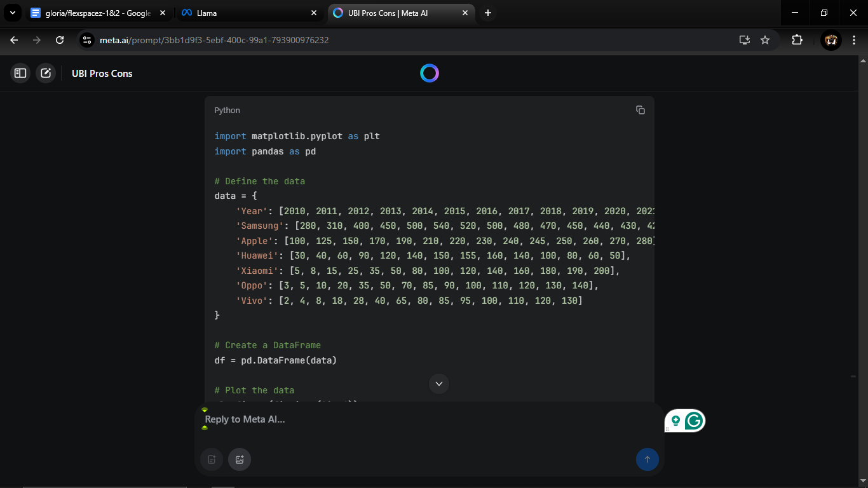Click the 'Xiaomi' data row
Screen dimensions: 868x488
pyautogui.click(x=428, y=271)
